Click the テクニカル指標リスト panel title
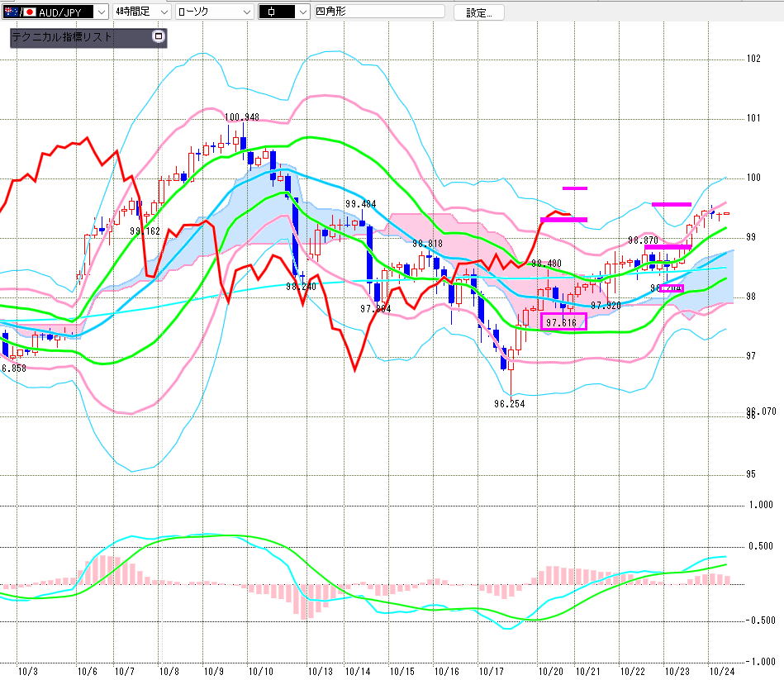Image resolution: width=784 pixels, height=680 pixels. (62, 38)
